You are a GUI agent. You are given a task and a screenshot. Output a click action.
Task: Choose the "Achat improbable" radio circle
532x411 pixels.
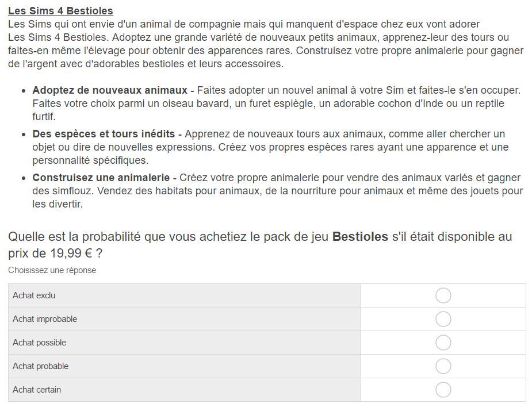[443, 319]
